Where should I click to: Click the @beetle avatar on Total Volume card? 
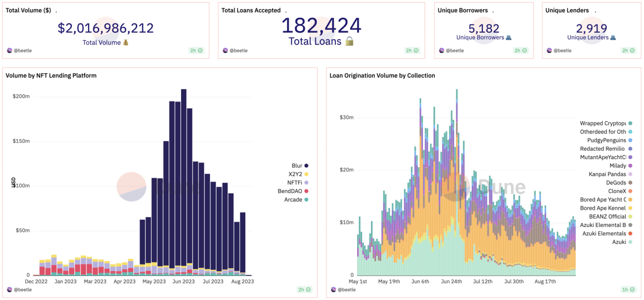point(9,50)
